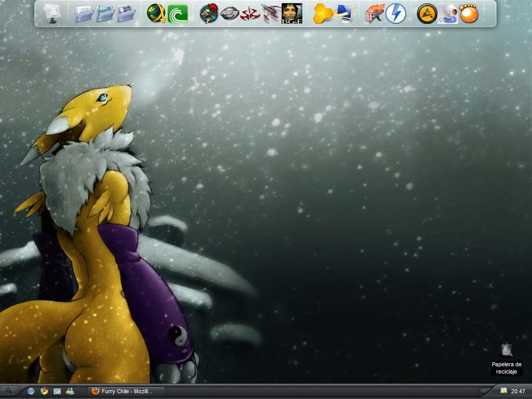This screenshot has height=399, width=532.
Task: Launch the Hitman red emblem game icon
Action: [x=250, y=14]
